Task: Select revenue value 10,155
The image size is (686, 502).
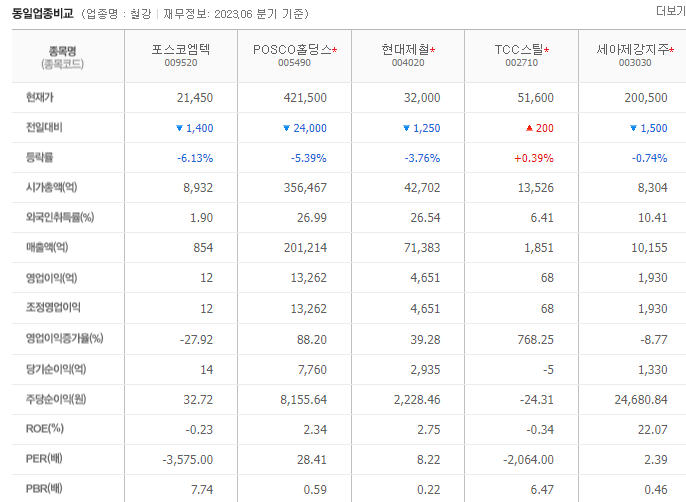Action: coord(649,248)
